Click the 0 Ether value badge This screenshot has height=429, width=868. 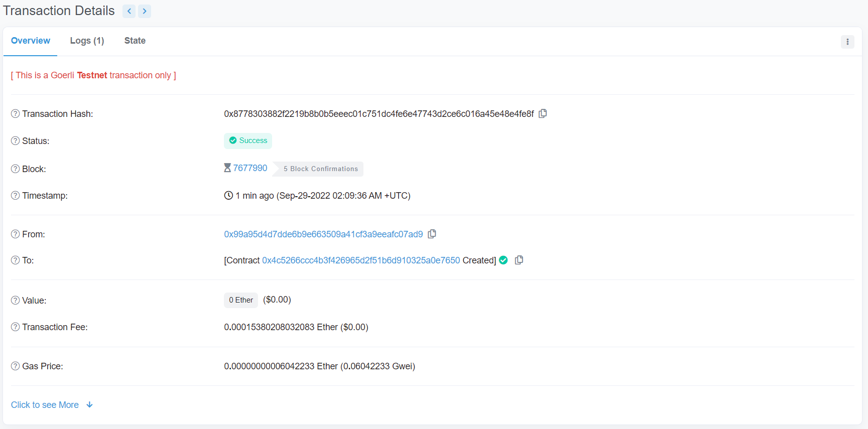(x=241, y=300)
